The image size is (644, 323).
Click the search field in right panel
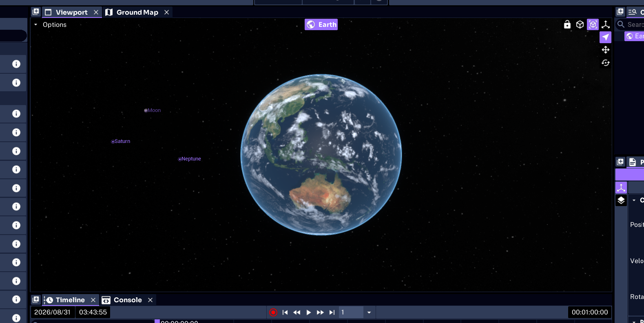click(x=630, y=24)
